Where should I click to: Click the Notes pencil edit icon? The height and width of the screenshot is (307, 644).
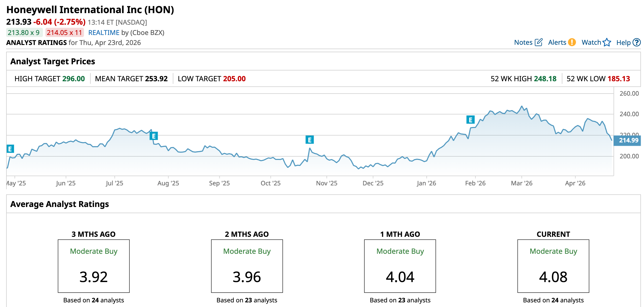click(x=538, y=42)
